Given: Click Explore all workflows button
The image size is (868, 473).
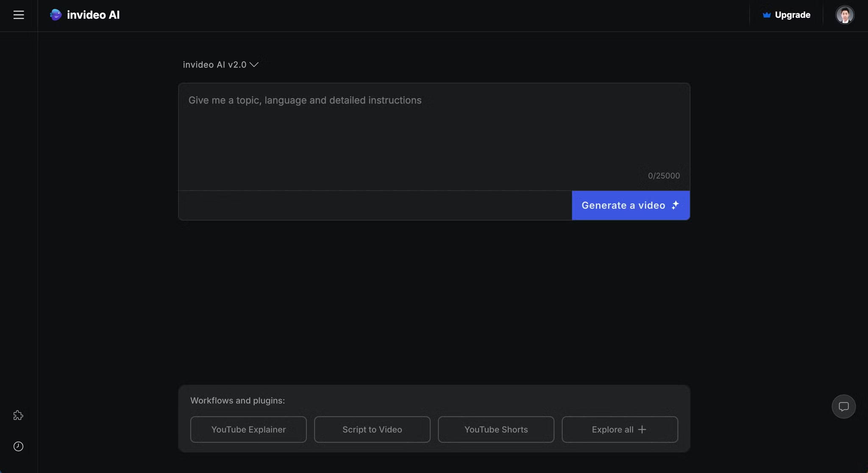Looking at the screenshot, I should (620, 429).
